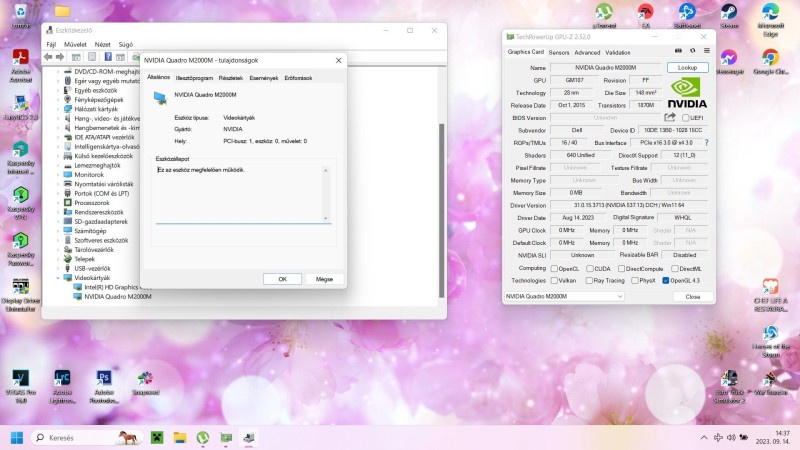Open Minecraft from the taskbar
Image resolution: width=800 pixels, height=450 pixels.
click(x=157, y=437)
